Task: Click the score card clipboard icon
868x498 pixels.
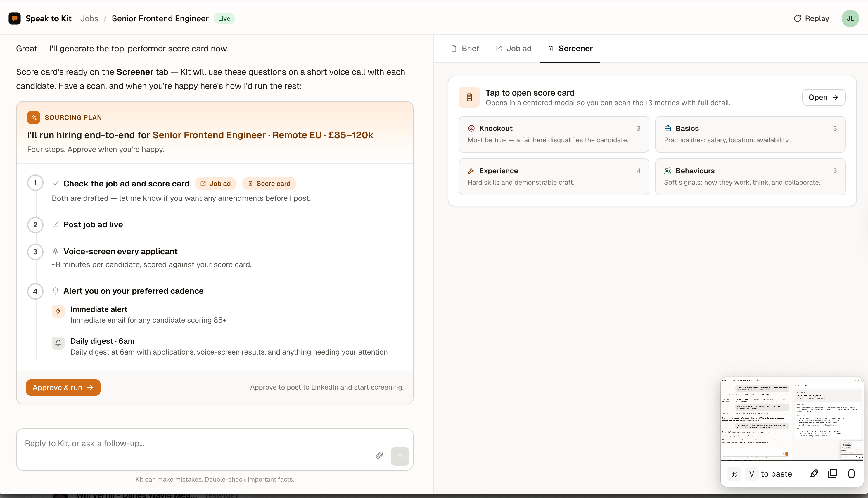Action: [469, 98]
